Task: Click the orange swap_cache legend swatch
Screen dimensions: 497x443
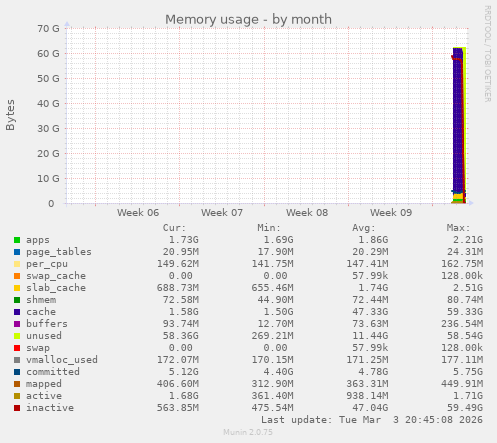Action: [17, 276]
